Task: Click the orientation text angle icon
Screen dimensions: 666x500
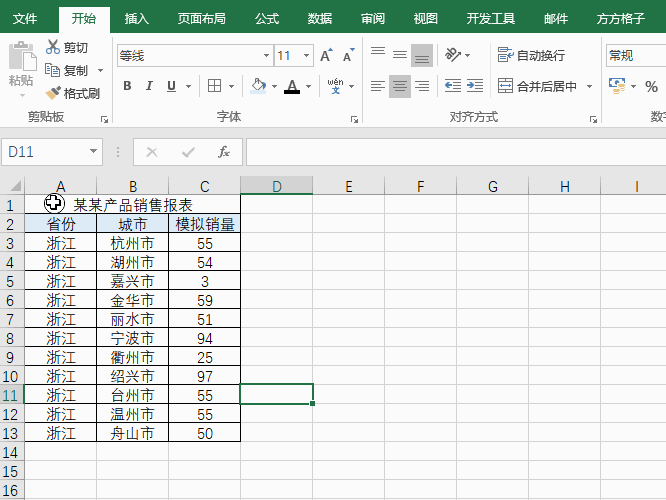Action: (452, 55)
